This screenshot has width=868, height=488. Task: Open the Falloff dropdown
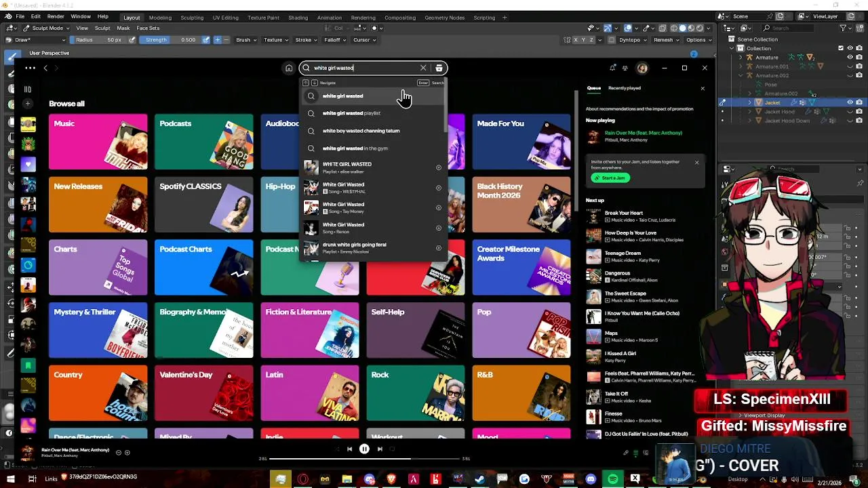point(334,40)
